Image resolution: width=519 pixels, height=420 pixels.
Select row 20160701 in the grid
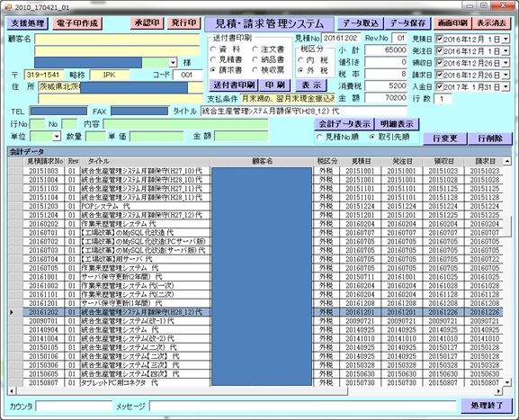coord(255,233)
